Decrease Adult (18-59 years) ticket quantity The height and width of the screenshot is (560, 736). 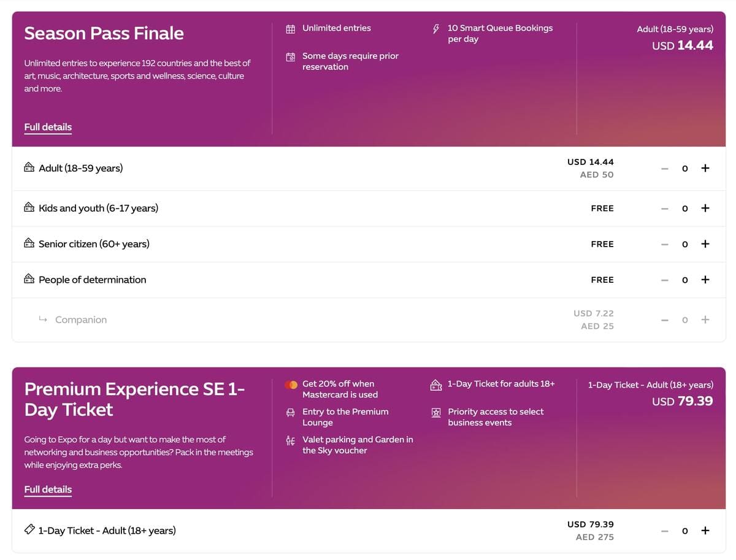[x=664, y=168]
